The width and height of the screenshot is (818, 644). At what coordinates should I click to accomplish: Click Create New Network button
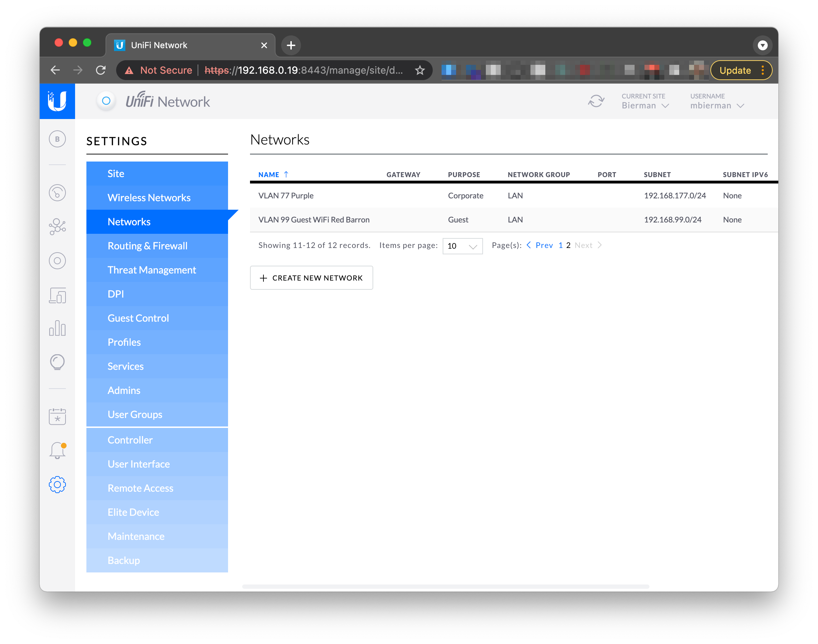pos(311,278)
